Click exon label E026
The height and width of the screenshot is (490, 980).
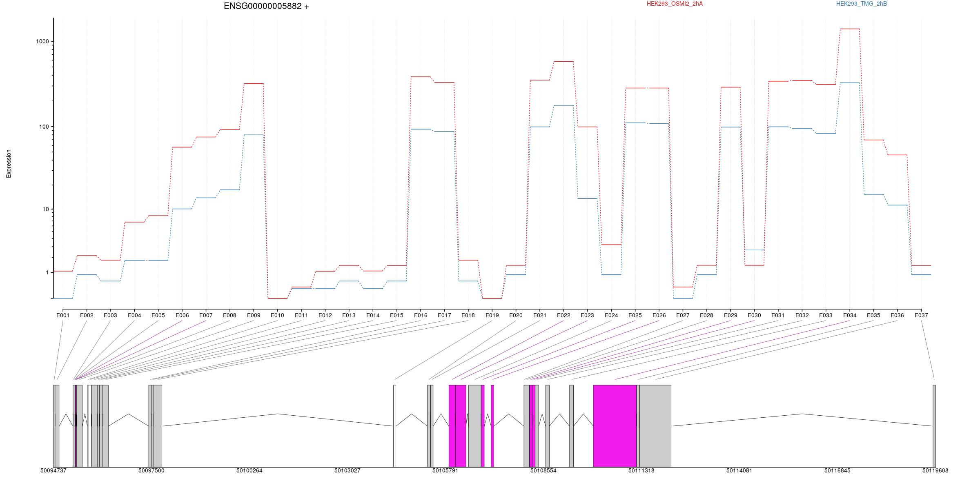[x=659, y=315]
